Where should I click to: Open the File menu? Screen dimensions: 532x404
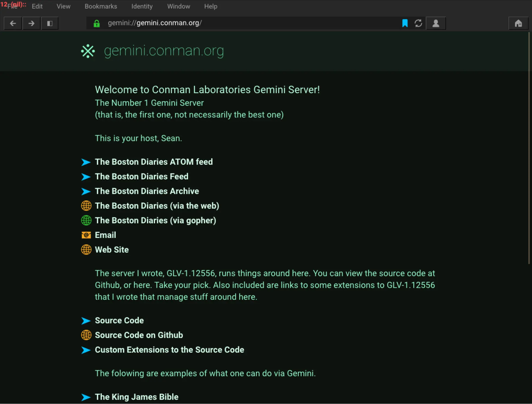click(x=13, y=6)
